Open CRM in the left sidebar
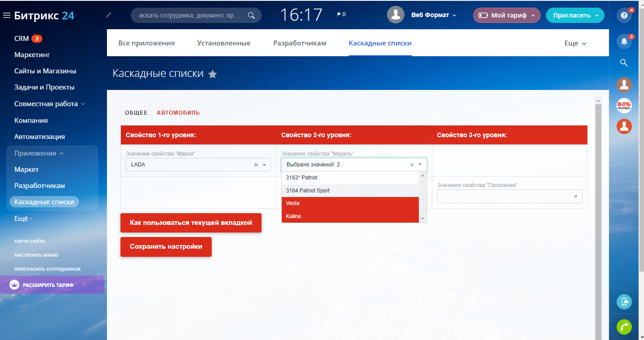644x340 pixels. [x=22, y=39]
